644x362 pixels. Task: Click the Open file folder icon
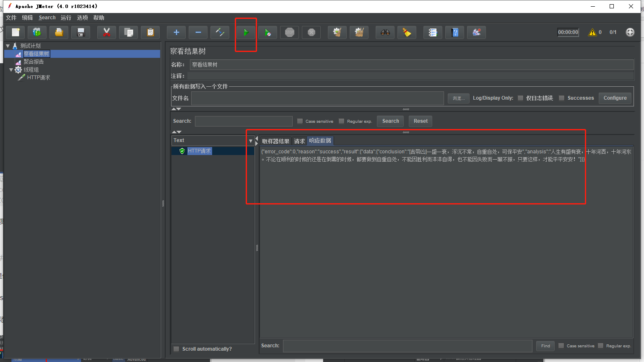[x=59, y=32]
